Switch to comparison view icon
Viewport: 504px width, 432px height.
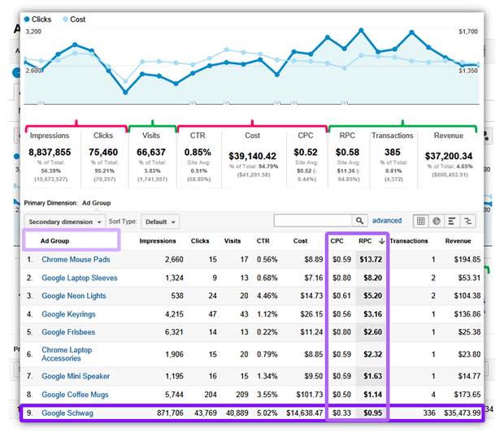467,221
